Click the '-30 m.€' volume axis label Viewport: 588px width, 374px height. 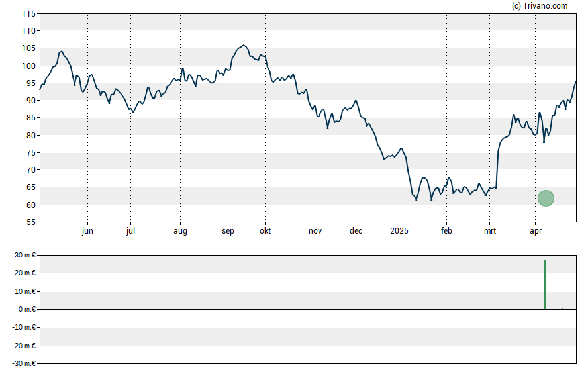24,363
